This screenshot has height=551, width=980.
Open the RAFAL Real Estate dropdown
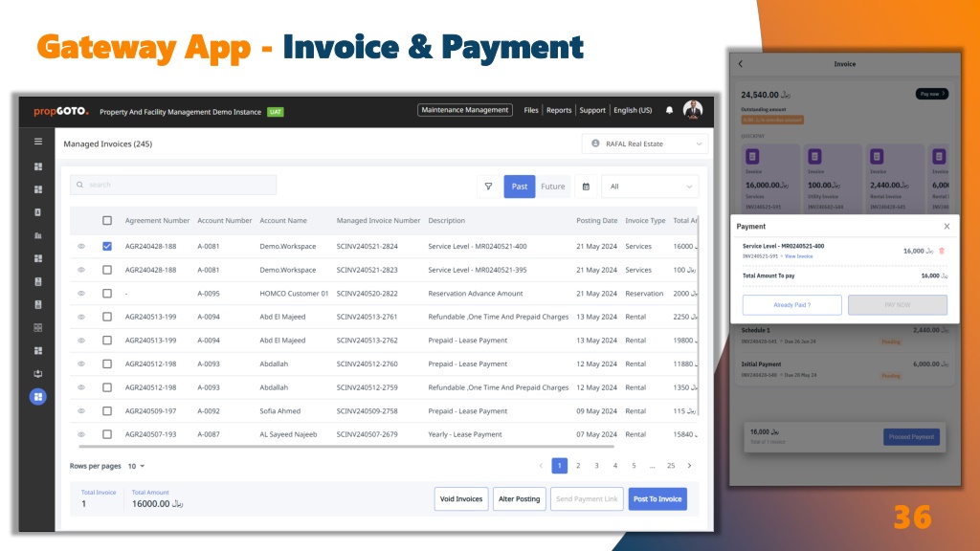(x=645, y=143)
